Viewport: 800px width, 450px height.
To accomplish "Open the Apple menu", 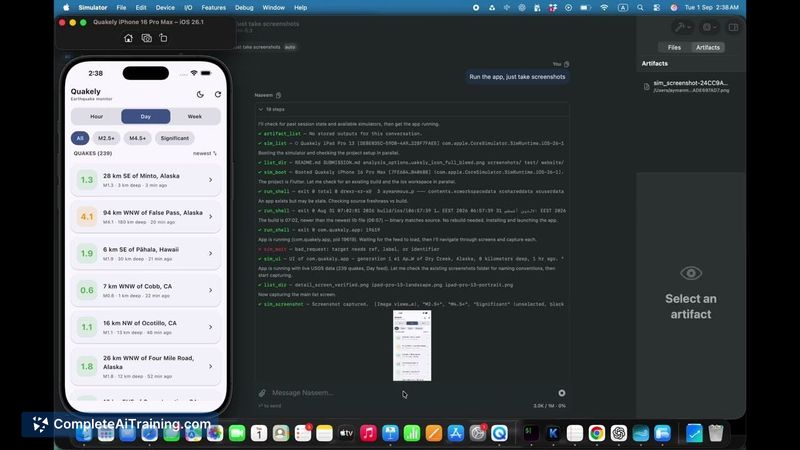I will coord(66,8).
